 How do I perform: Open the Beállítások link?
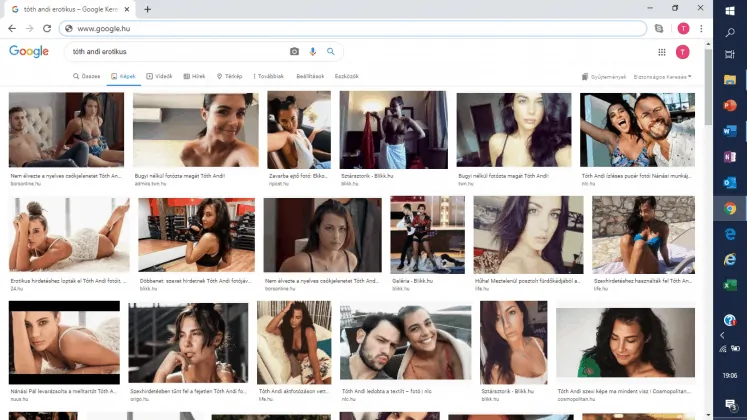[309, 76]
